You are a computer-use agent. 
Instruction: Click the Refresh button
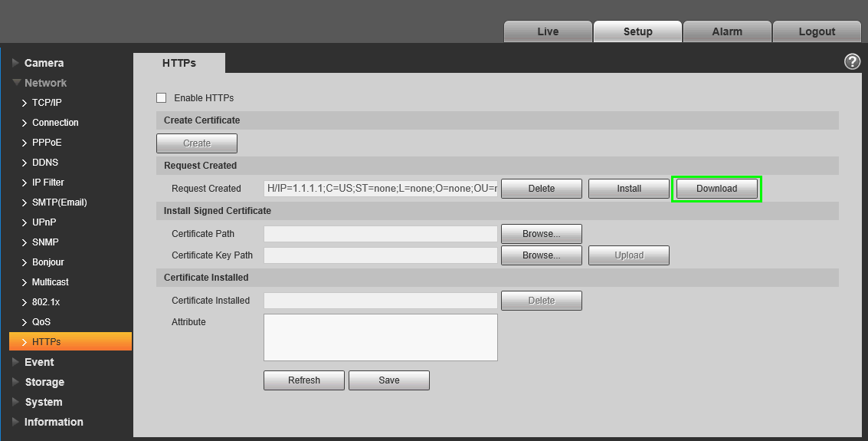[x=304, y=380]
